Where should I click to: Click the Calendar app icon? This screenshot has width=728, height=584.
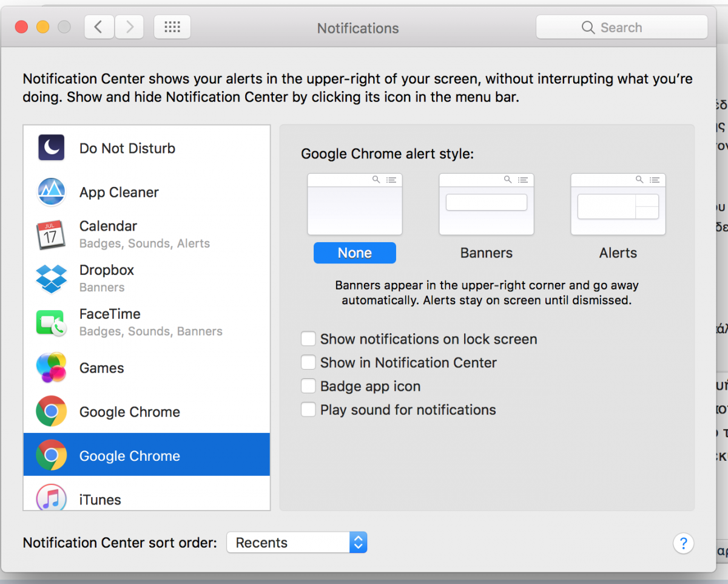pyautogui.click(x=50, y=235)
